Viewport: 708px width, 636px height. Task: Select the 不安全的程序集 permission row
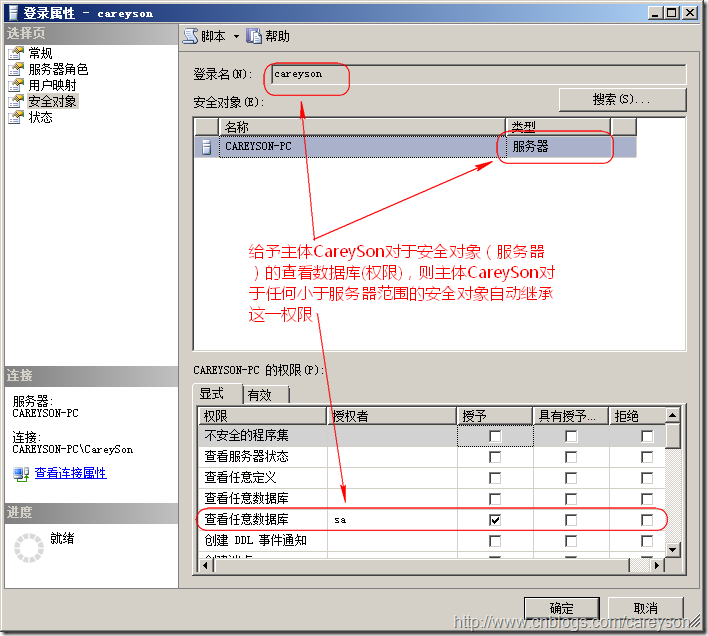point(432,436)
